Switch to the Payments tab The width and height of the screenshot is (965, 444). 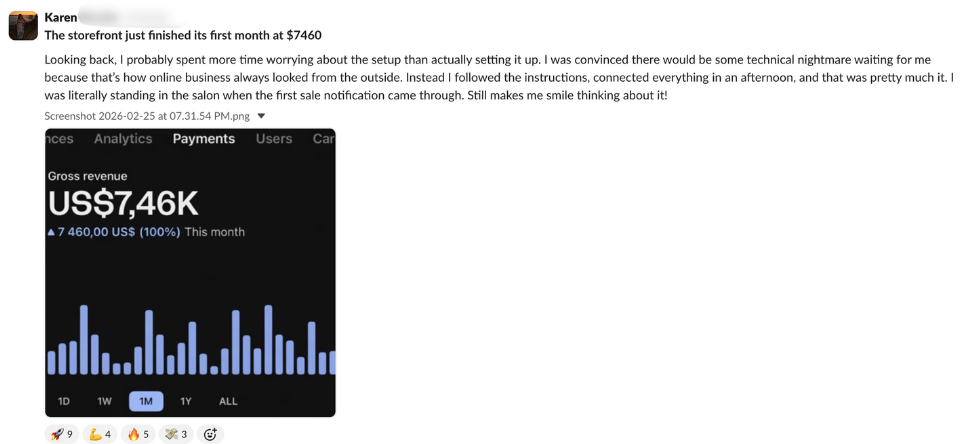(x=204, y=139)
